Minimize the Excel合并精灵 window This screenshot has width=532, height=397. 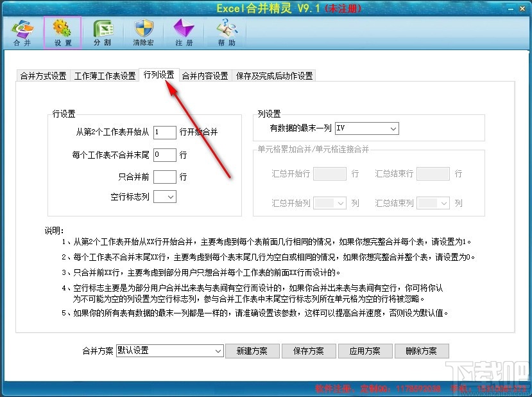pyautogui.click(x=511, y=9)
